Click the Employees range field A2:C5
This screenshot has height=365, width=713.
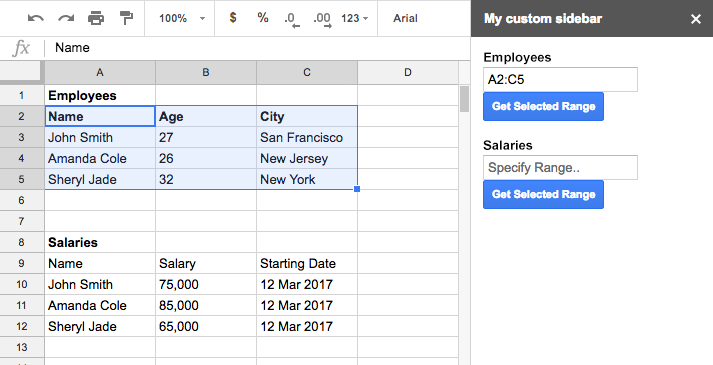[x=560, y=80]
